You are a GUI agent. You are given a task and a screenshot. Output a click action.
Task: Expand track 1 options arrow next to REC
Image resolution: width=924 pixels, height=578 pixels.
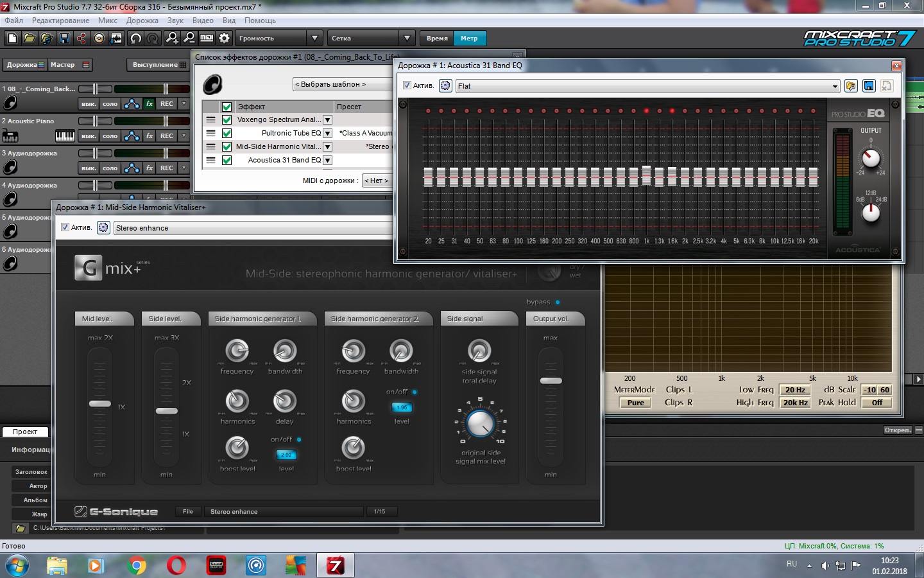[184, 103]
